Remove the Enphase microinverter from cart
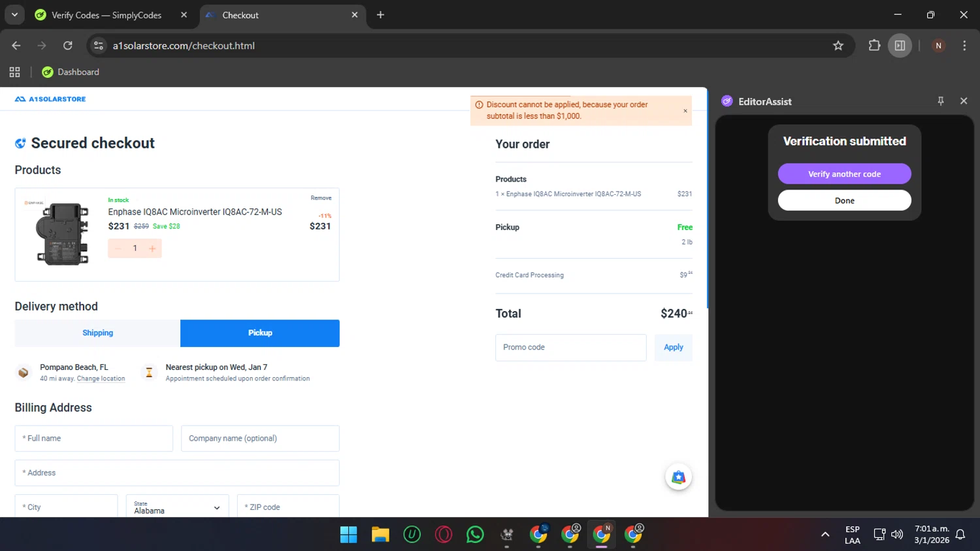The width and height of the screenshot is (980, 551). (321, 198)
